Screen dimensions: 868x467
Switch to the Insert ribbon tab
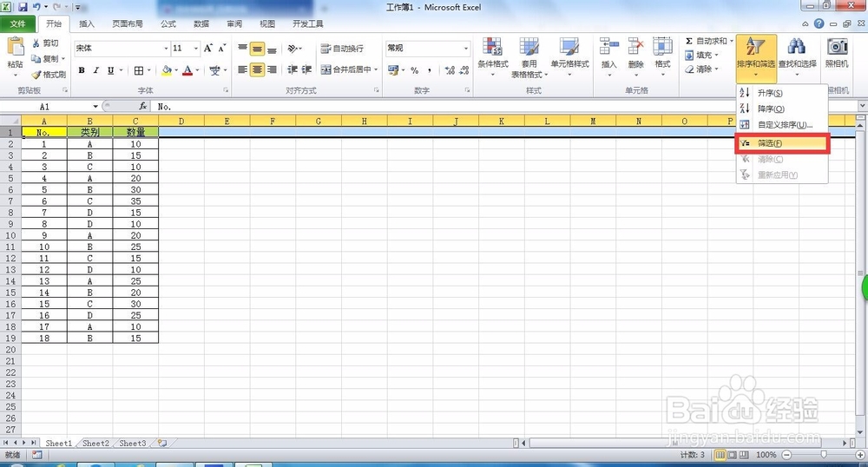(86, 23)
